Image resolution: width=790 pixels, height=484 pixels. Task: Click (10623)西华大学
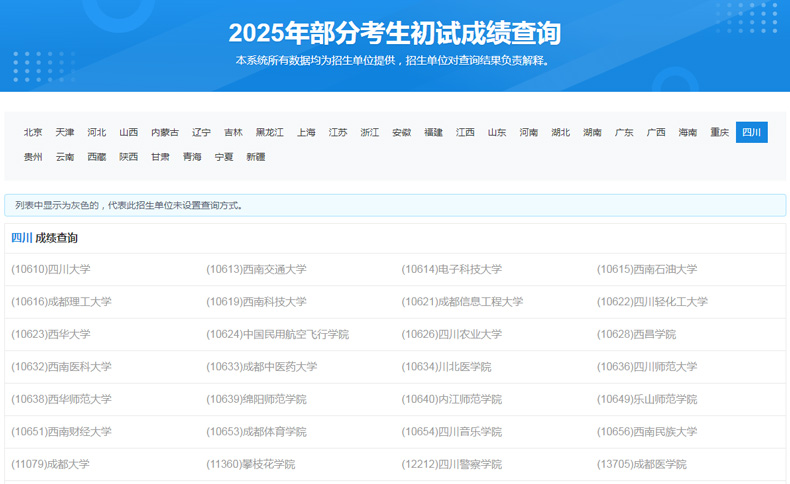tap(50, 334)
